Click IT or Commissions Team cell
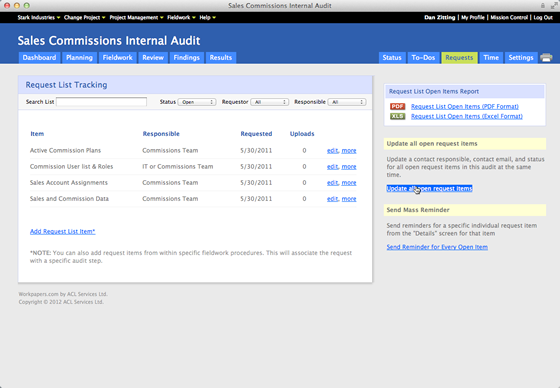 pos(178,166)
